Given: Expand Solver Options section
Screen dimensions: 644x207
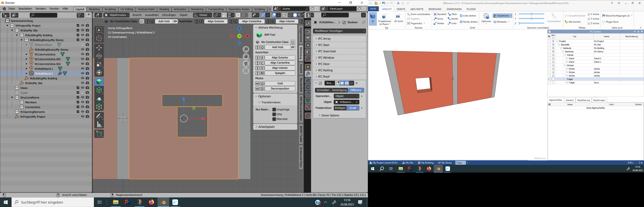Looking at the screenshot, I should [329, 116].
